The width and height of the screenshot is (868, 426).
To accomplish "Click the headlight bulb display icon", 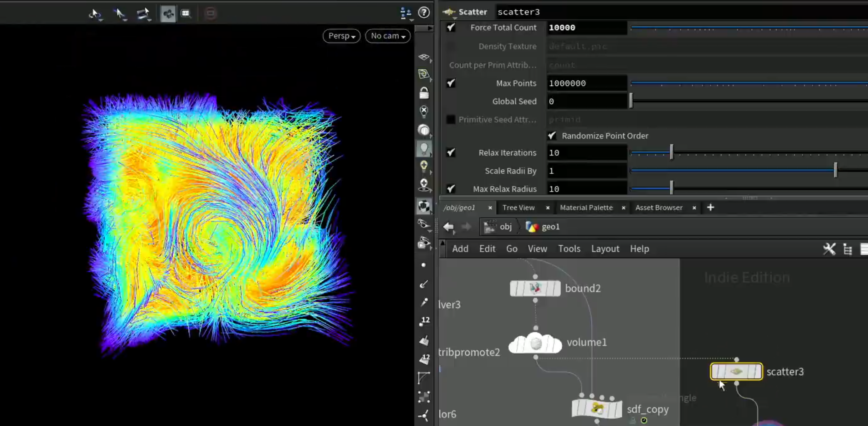I will coord(424,148).
